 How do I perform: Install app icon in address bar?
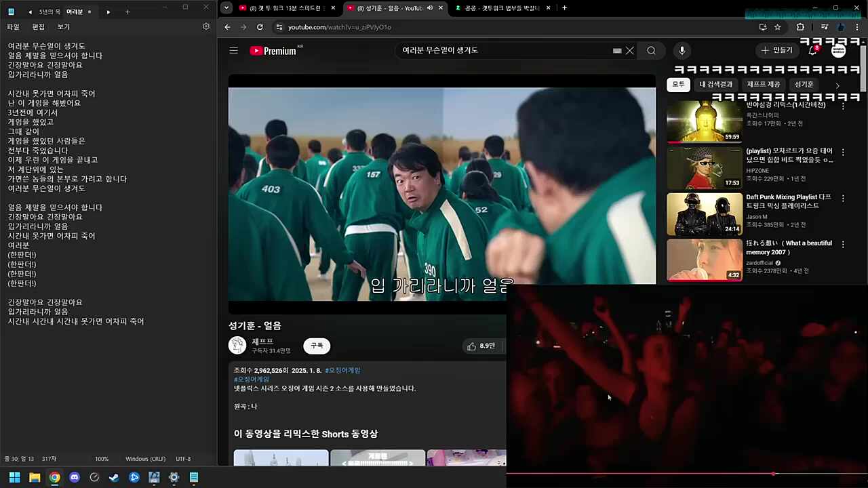pyautogui.click(x=763, y=27)
